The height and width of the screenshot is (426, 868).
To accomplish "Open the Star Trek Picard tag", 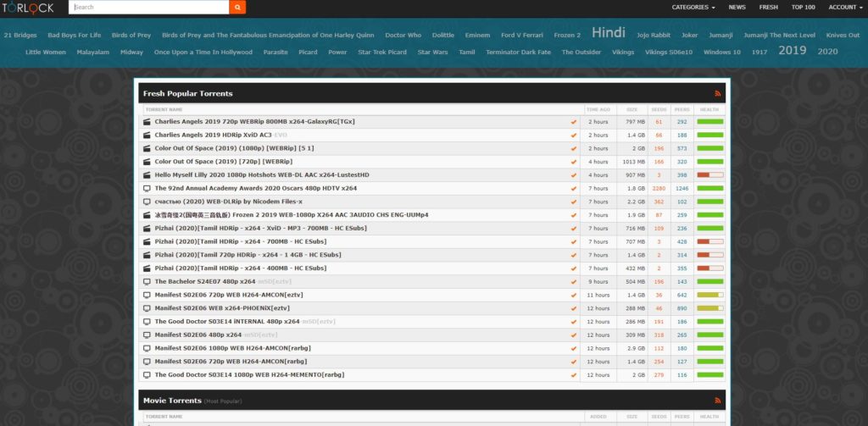I will [x=382, y=52].
